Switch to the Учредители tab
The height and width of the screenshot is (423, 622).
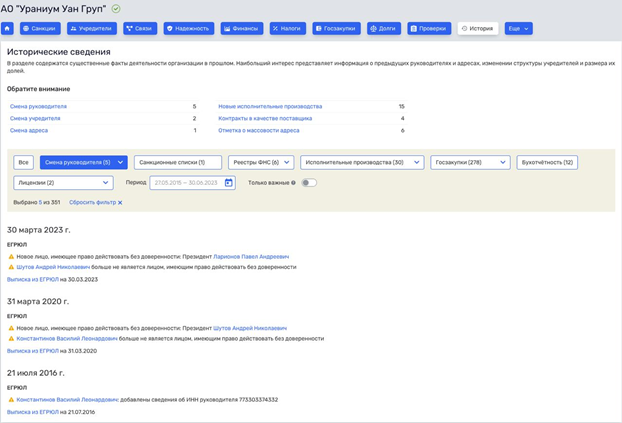click(92, 29)
